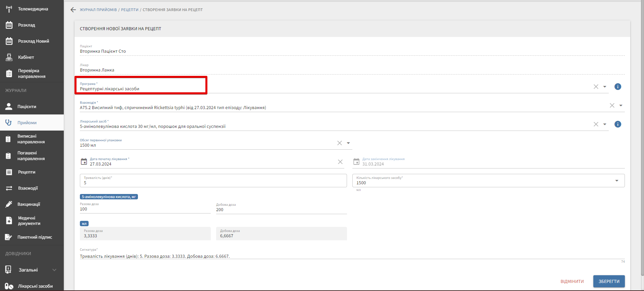Click ВІДМІНИТИ to cancel the request

tap(572, 282)
